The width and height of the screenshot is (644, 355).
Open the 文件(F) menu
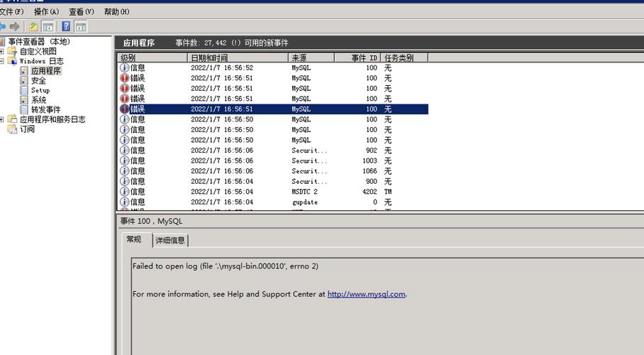pos(11,12)
